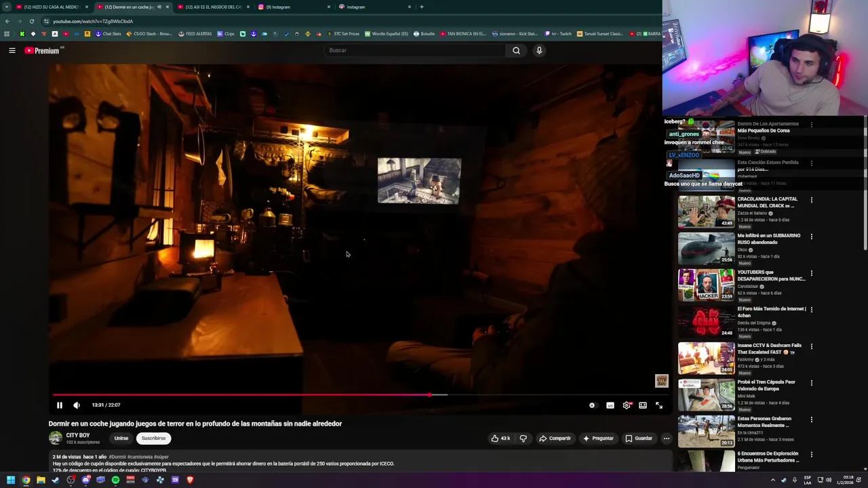The width and height of the screenshot is (868, 488).
Task: Open the tab search dropdown arrow
Action: pyautogui.click(x=6, y=7)
